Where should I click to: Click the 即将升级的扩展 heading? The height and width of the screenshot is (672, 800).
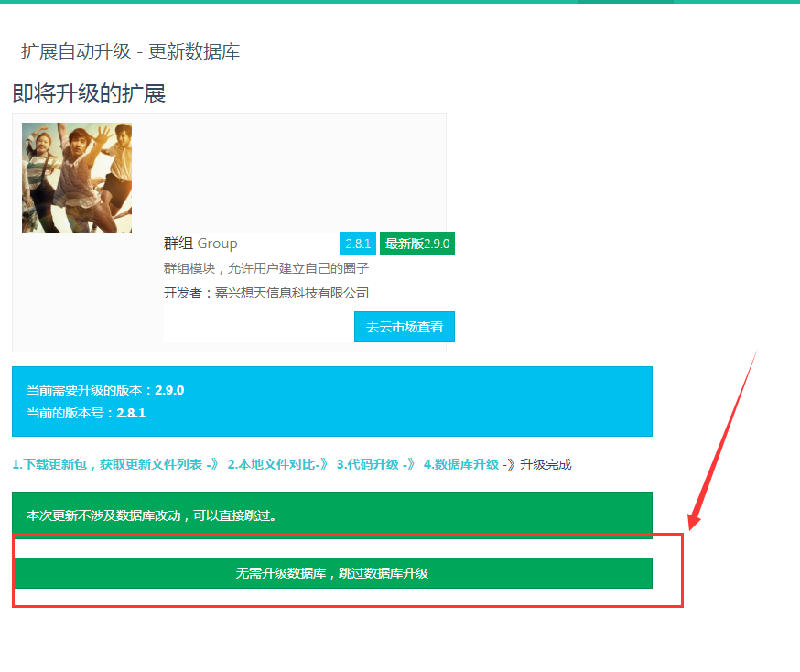click(89, 93)
